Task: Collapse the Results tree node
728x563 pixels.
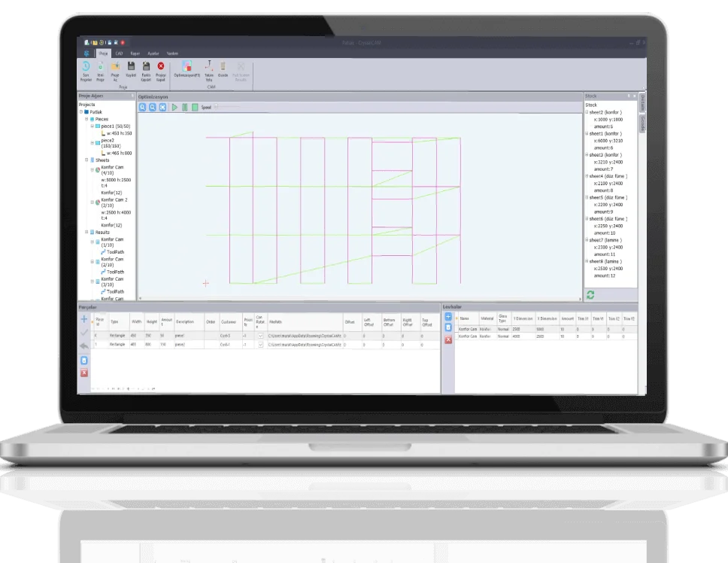Action: (x=87, y=233)
